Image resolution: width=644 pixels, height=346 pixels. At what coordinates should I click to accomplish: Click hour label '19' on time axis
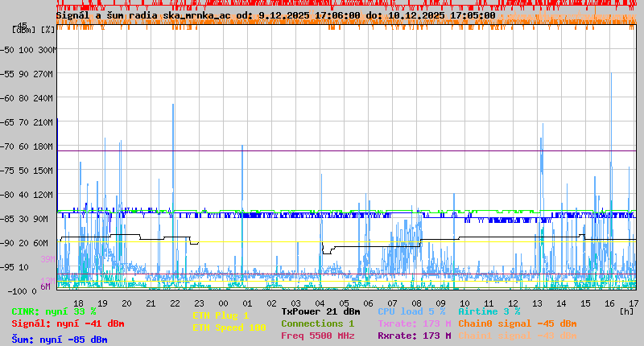(x=102, y=303)
